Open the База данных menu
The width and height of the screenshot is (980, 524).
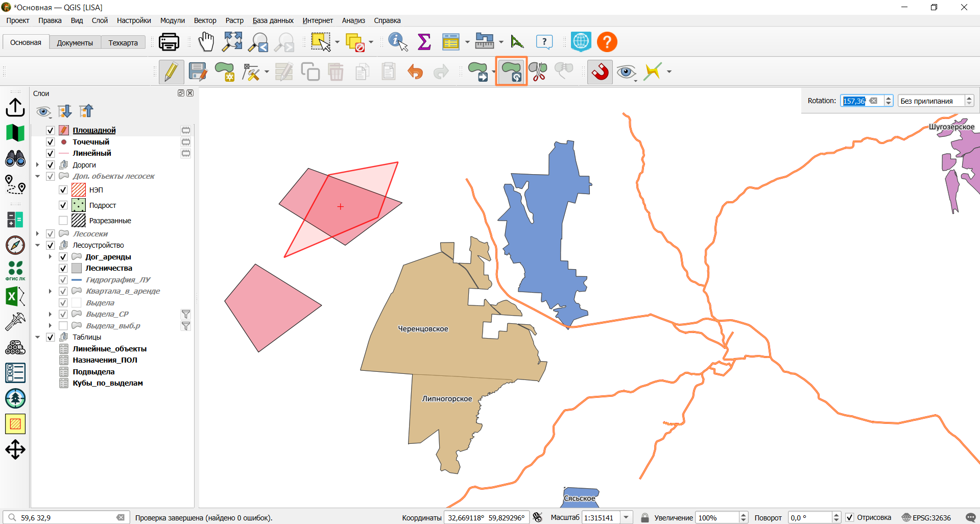[273, 20]
